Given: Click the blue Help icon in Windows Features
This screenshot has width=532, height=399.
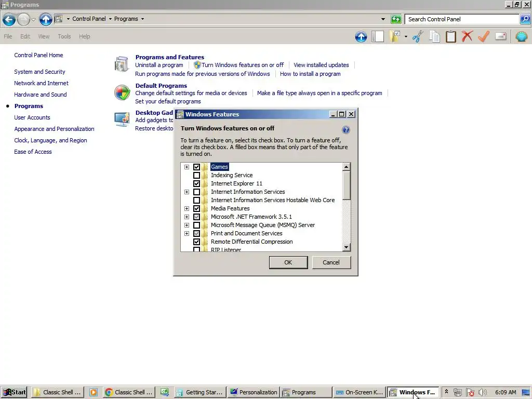Looking at the screenshot, I should click(x=345, y=129).
